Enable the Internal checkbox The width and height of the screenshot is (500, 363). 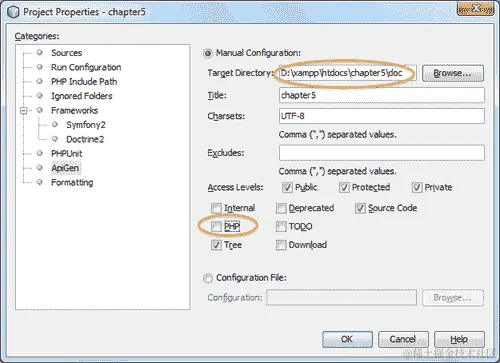pos(216,208)
